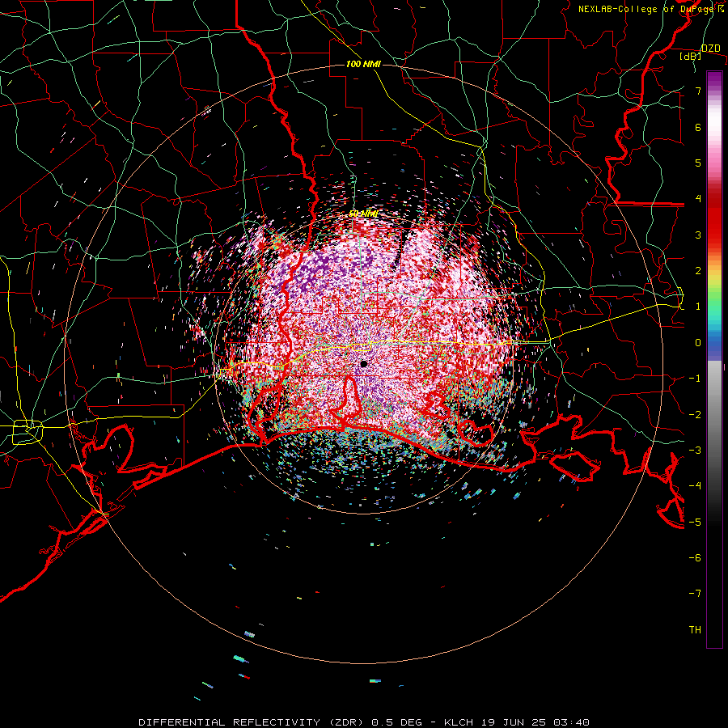This screenshot has width=728, height=728.
Task: Click the -7 value on the scale
Action: pyautogui.click(x=695, y=594)
